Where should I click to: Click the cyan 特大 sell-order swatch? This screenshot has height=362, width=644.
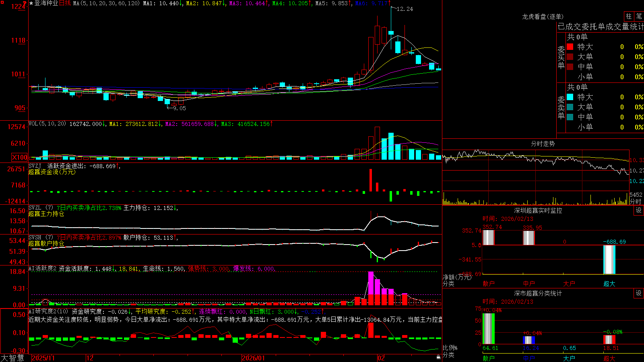570,97
